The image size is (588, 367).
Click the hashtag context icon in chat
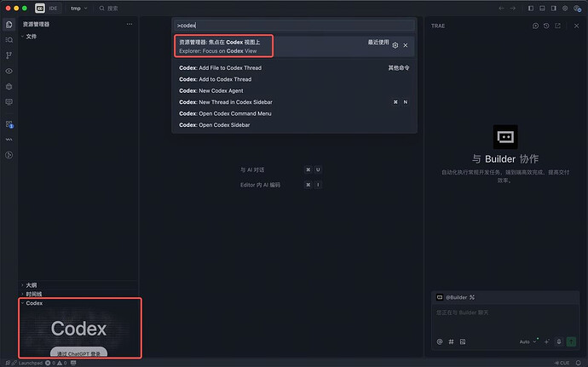tap(451, 342)
